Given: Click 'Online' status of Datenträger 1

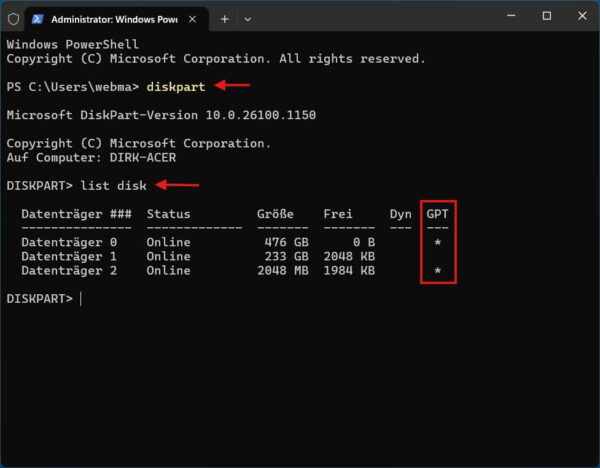Looking at the screenshot, I should [168, 256].
